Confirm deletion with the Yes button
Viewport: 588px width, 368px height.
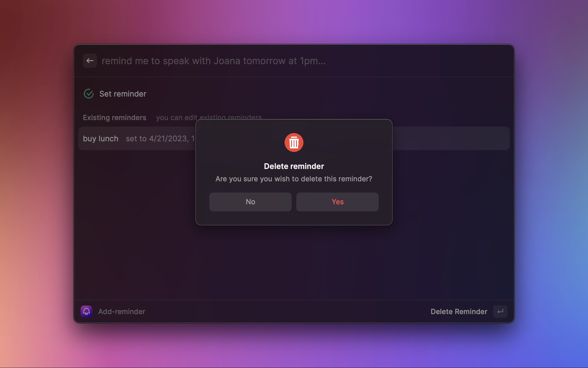(x=337, y=202)
